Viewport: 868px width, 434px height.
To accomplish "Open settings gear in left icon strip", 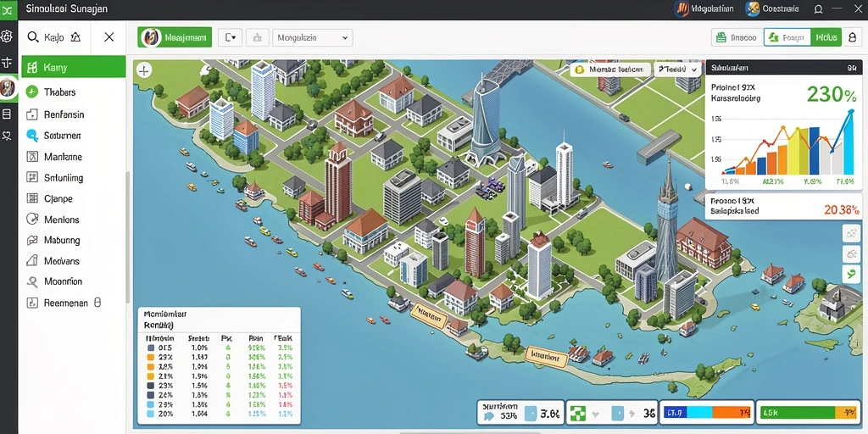I will [7, 36].
